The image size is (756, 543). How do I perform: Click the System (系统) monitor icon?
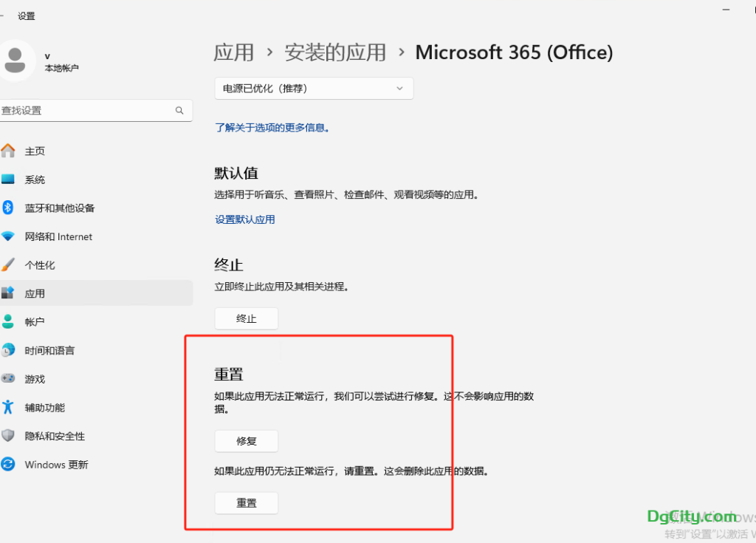tap(8, 180)
